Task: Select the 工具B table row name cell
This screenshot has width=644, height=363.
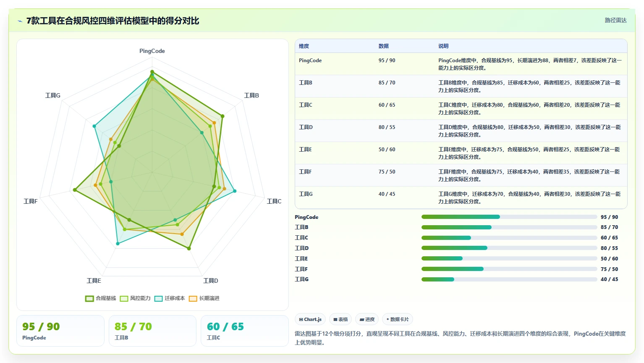Action: tap(306, 83)
